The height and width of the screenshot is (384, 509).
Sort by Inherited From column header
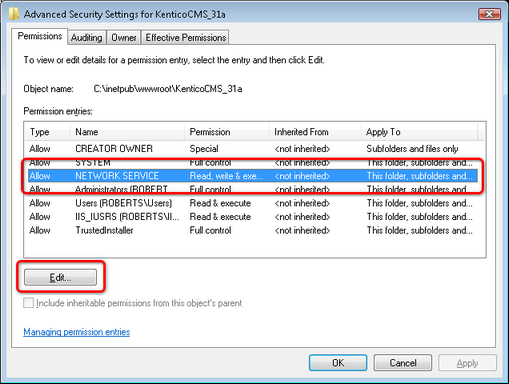tap(315, 132)
